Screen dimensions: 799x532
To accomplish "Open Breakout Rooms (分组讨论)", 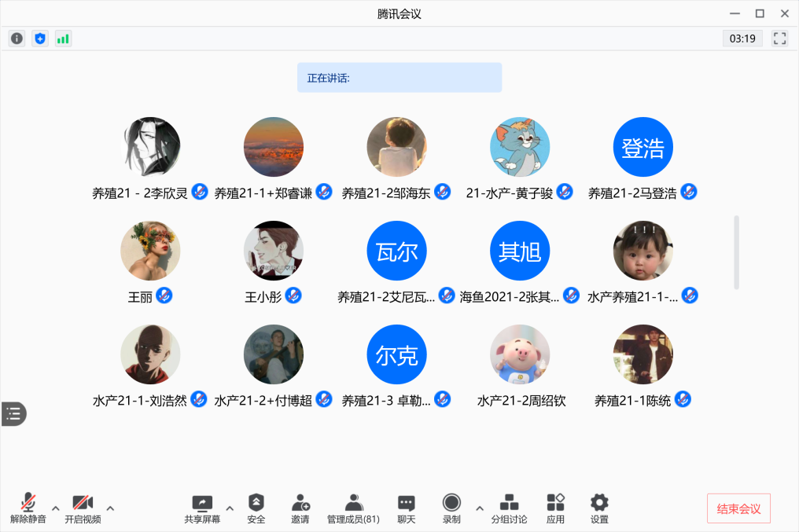I will tap(509, 508).
